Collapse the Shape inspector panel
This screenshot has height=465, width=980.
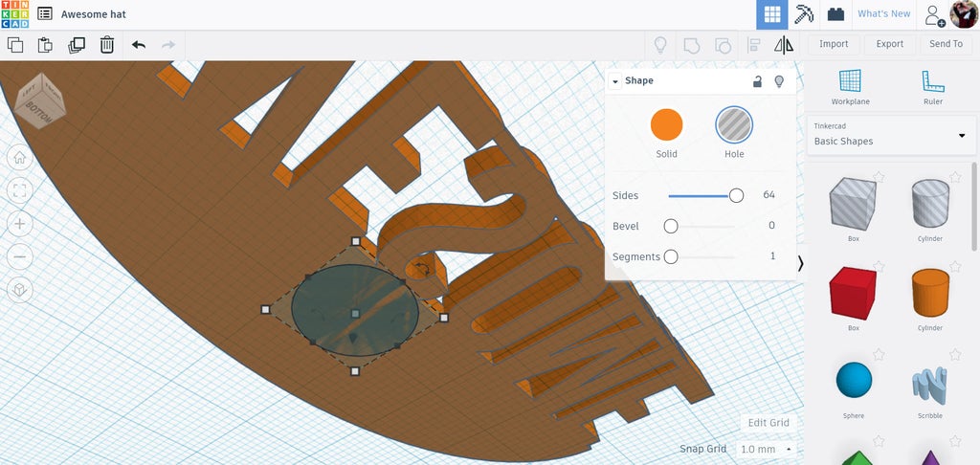point(614,81)
